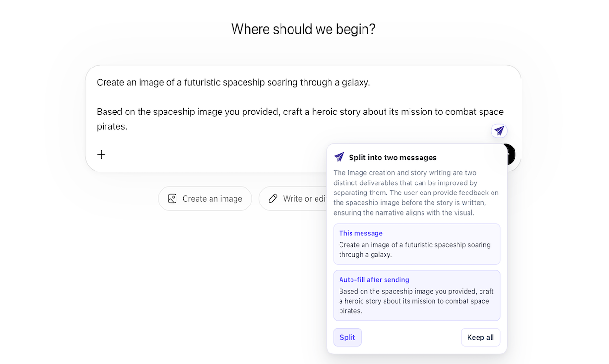Open the plus attachment menu
This screenshot has height=364, width=609.
point(101,154)
